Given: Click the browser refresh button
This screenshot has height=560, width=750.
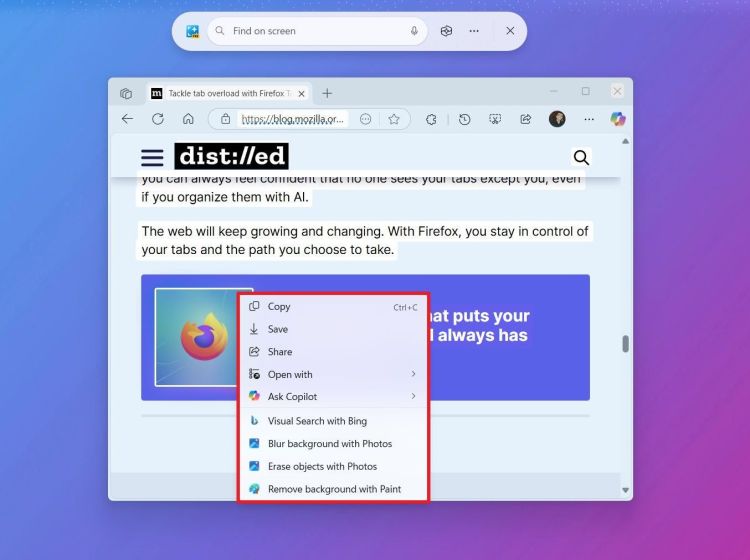Looking at the screenshot, I should point(157,119).
